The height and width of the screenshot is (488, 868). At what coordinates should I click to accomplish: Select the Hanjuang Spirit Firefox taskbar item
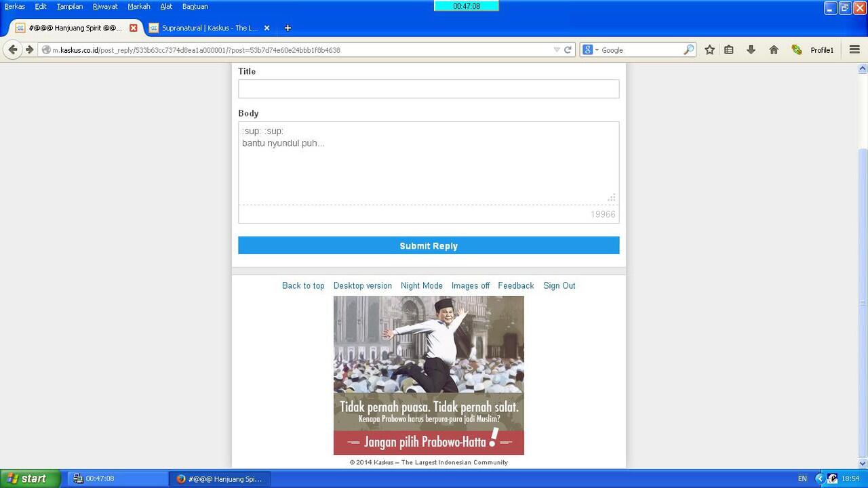[x=220, y=479]
